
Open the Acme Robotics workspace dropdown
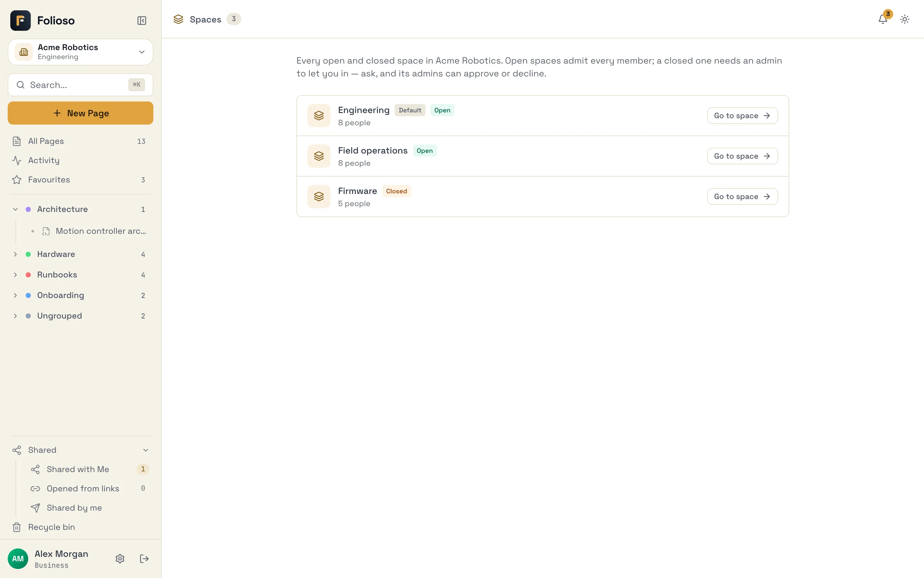tap(81, 52)
